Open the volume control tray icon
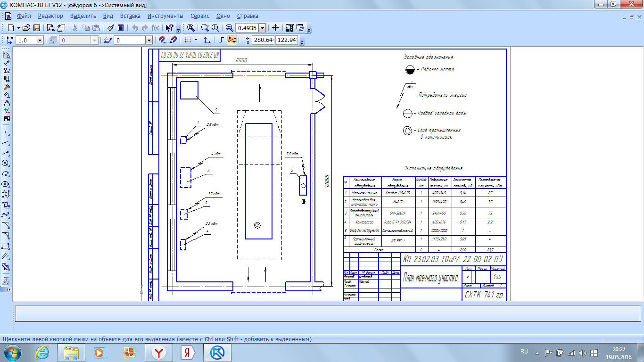 click(x=583, y=353)
